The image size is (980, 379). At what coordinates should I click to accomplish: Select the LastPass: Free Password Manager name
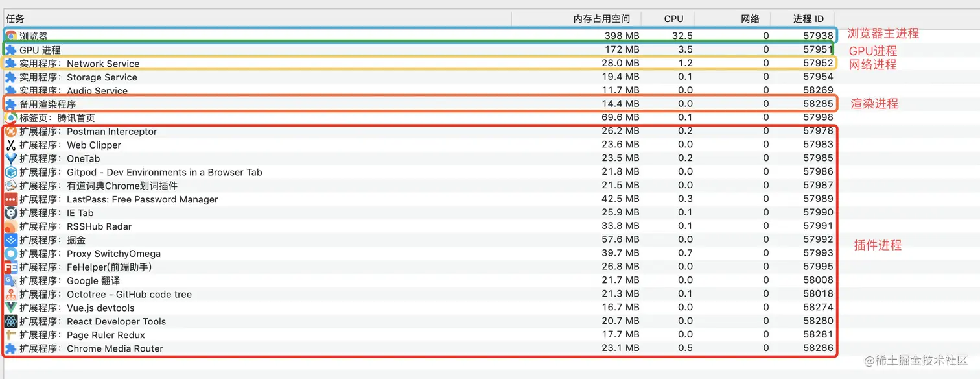pos(119,200)
